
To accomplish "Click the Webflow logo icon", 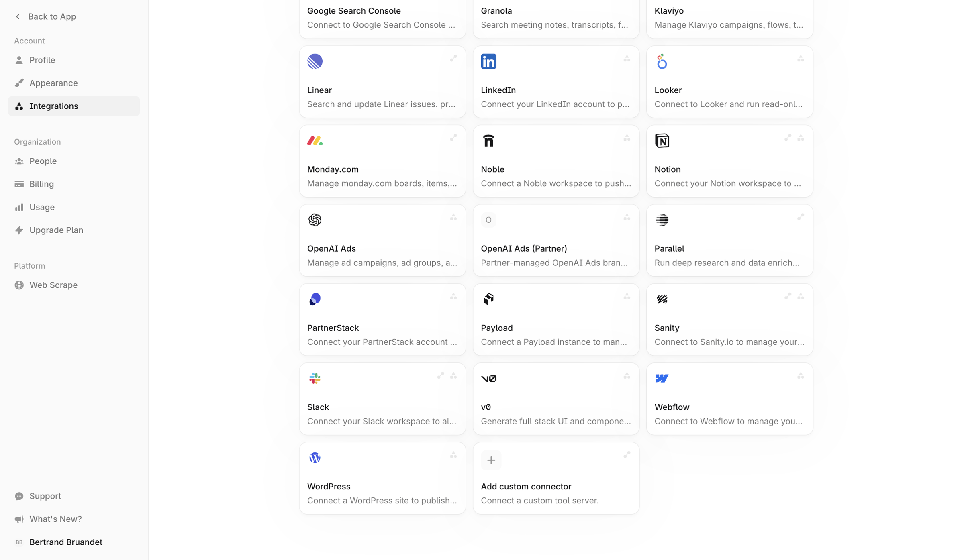I will click(x=662, y=378).
